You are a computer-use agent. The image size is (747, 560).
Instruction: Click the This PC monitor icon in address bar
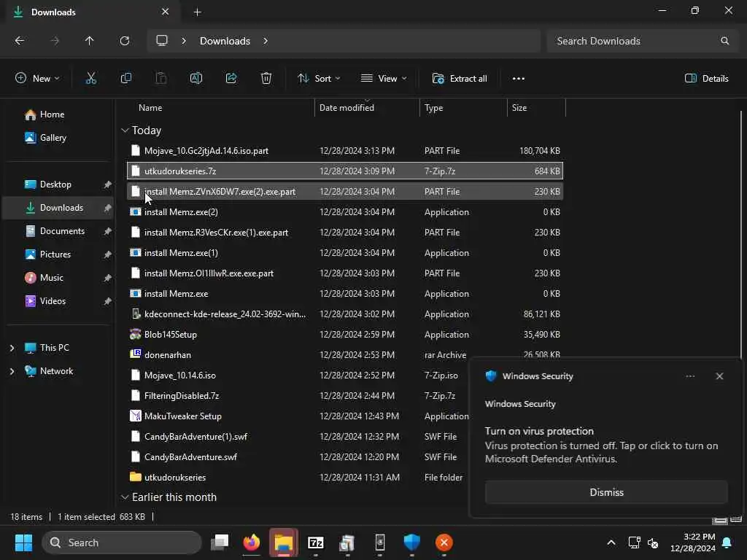[162, 41]
